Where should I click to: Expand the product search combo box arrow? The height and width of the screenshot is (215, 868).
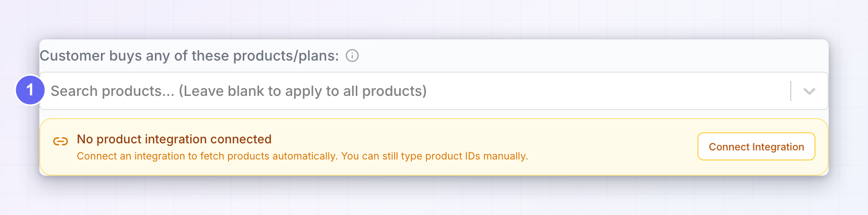pos(809,91)
